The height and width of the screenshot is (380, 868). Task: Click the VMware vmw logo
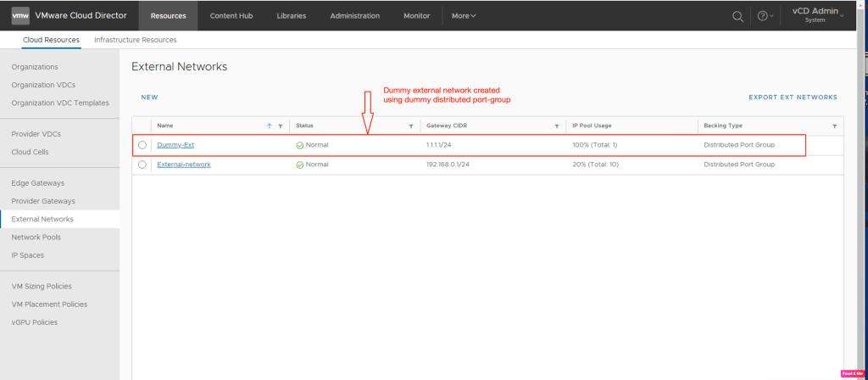pos(21,15)
